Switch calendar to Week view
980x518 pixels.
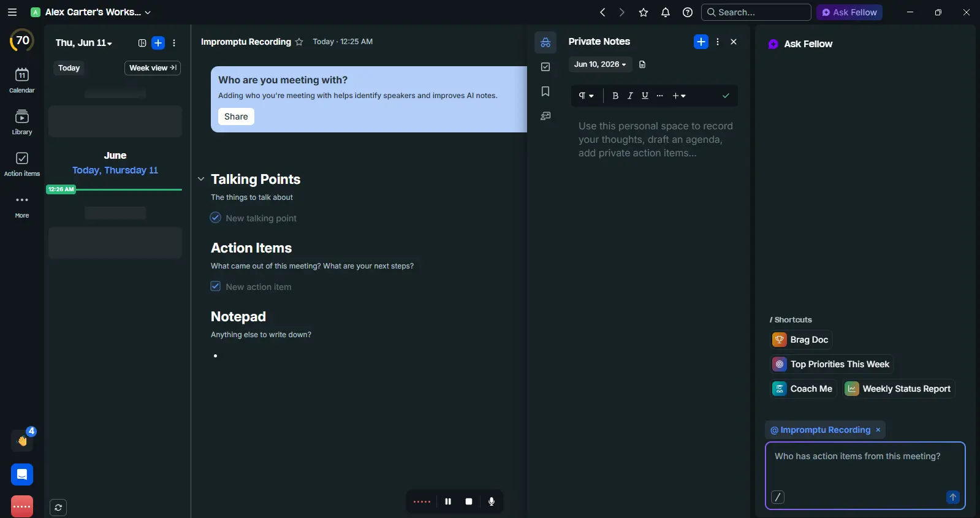coord(153,68)
